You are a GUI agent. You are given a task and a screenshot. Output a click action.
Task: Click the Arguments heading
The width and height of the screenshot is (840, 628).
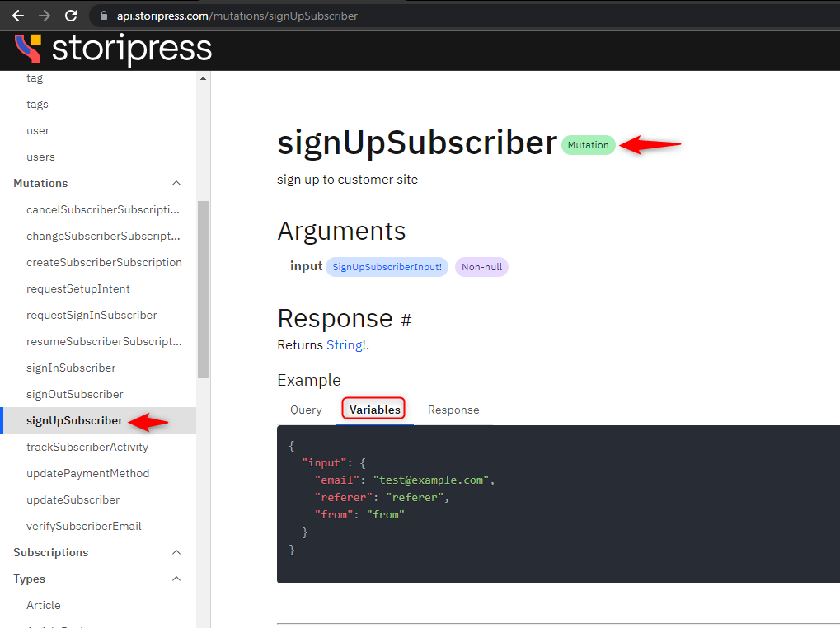click(341, 232)
